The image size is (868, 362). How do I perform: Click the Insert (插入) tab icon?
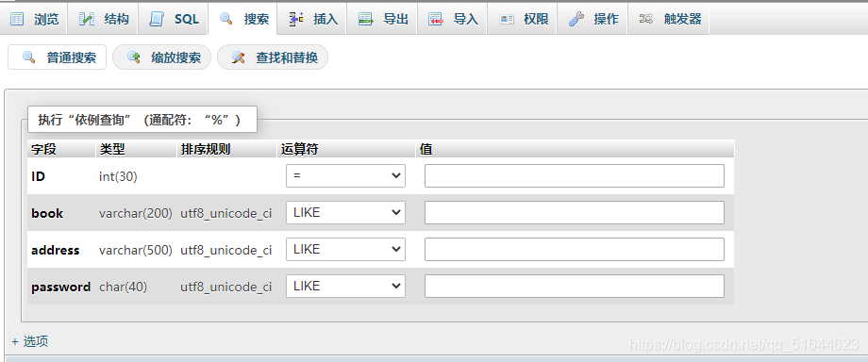tap(296, 20)
